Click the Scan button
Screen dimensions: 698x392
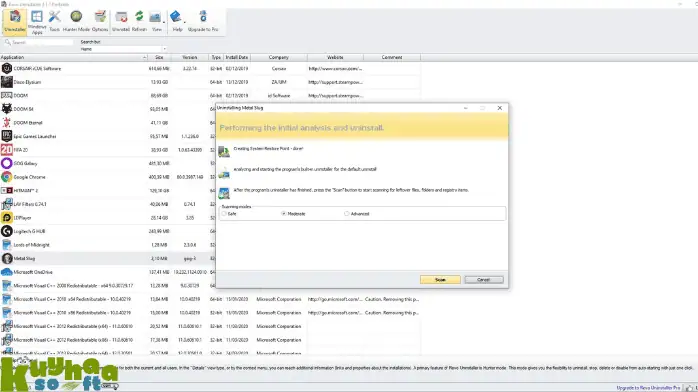[x=440, y=280]
